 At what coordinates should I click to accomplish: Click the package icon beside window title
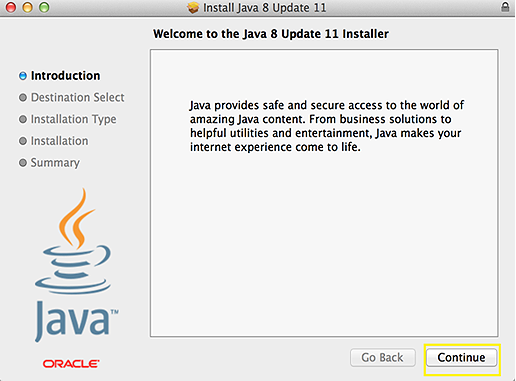click(193, 7)
